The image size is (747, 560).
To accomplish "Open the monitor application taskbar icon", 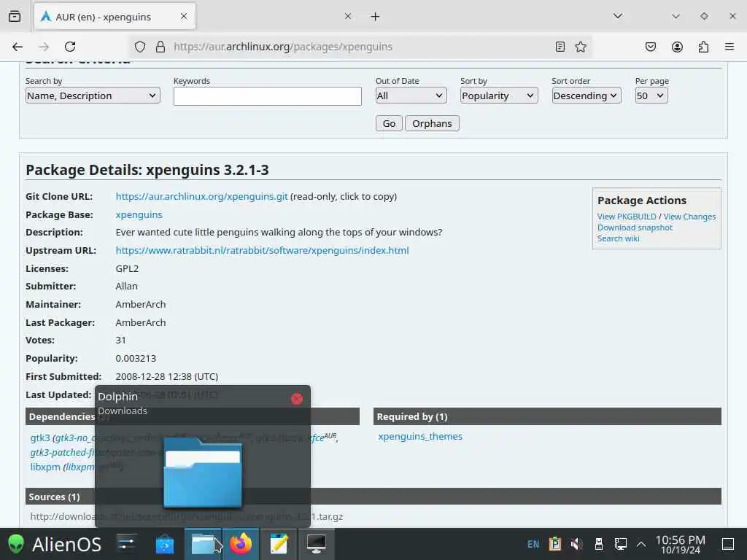I will pos(317,544).
